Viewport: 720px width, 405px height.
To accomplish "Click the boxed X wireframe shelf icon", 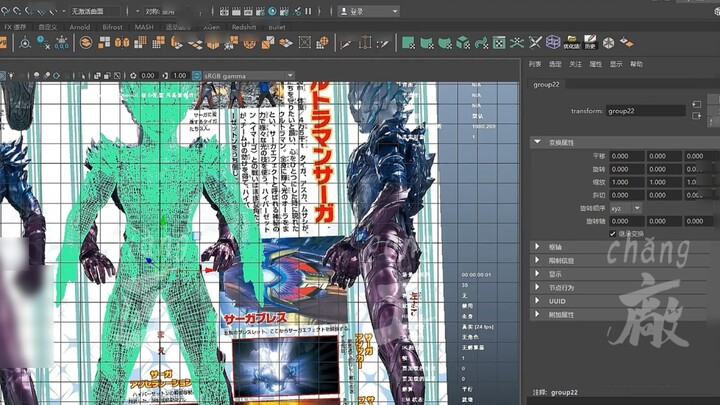I will click(304, 43).
